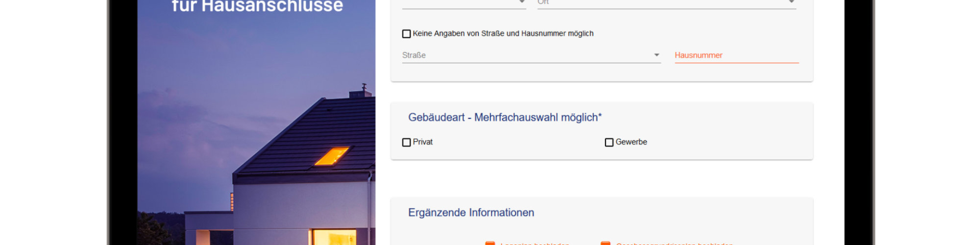Click the Straße dropdown arrow icon

click(x=656, y=55)
